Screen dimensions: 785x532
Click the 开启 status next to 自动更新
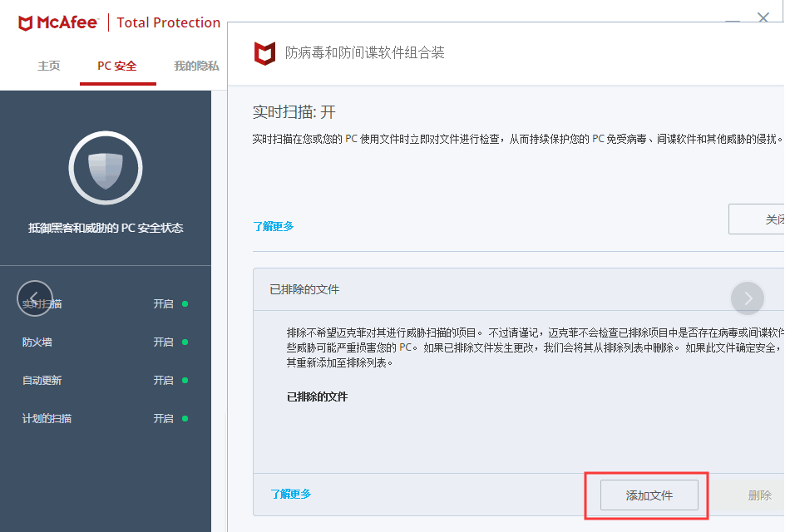163,381
